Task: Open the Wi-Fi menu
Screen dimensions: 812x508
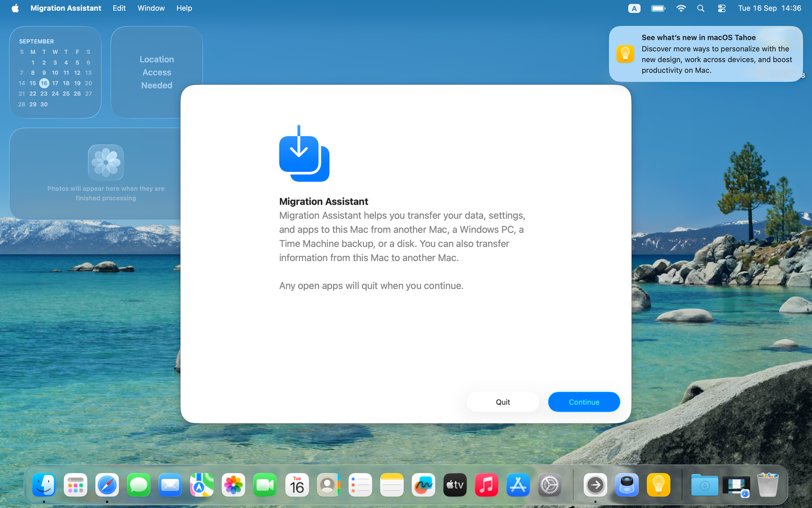Action: click(681, 8)
